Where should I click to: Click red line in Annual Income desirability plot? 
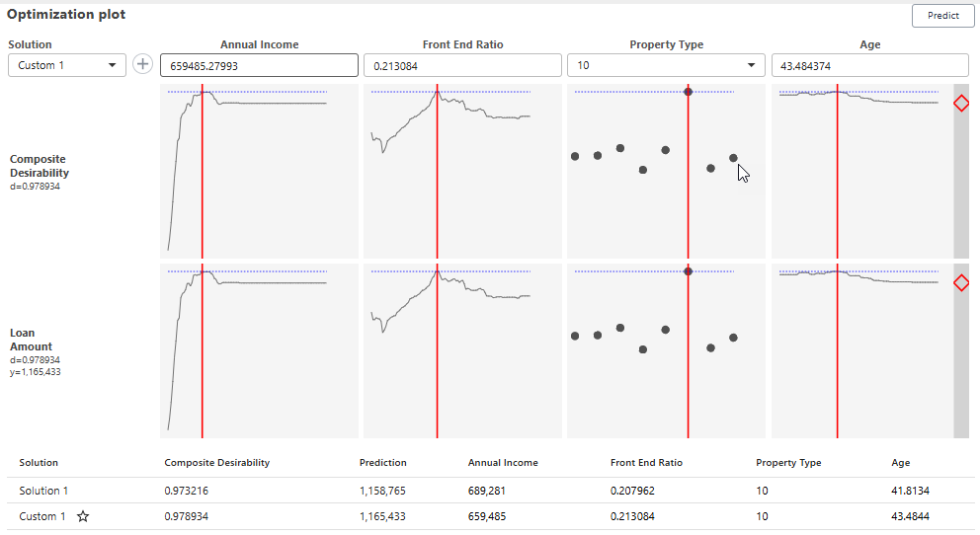[x=202, y=178]
